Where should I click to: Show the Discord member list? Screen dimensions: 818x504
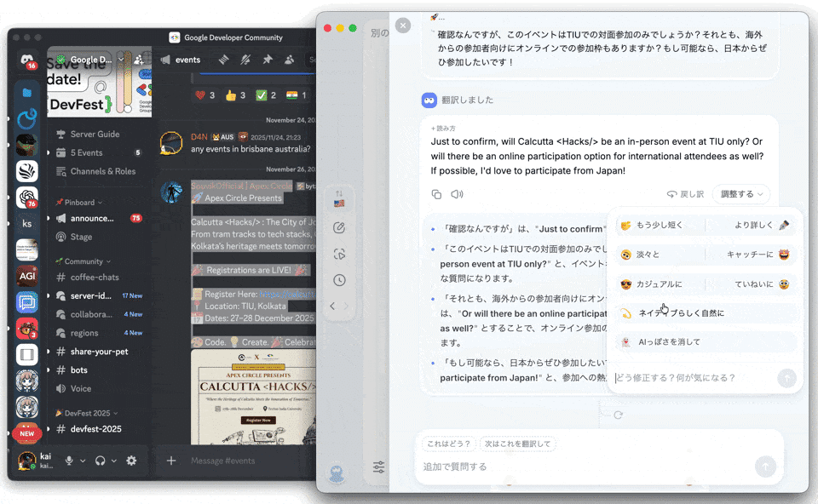(290, 60)
